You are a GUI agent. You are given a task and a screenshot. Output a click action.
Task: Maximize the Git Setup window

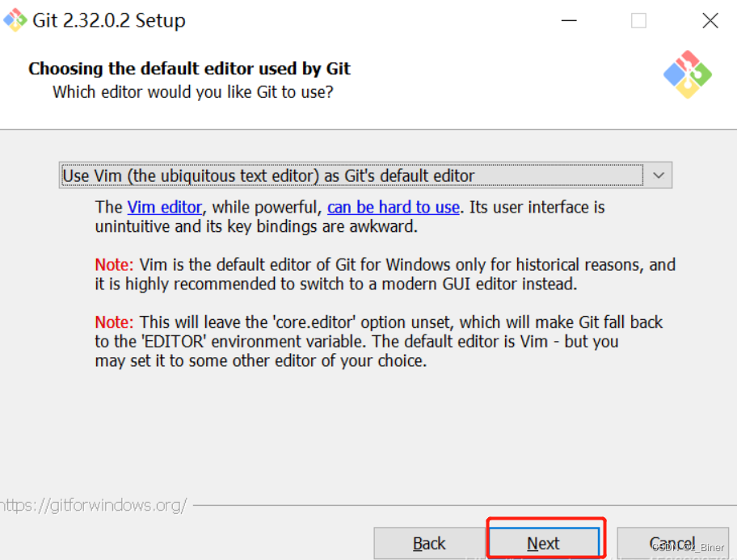[638, 20]
